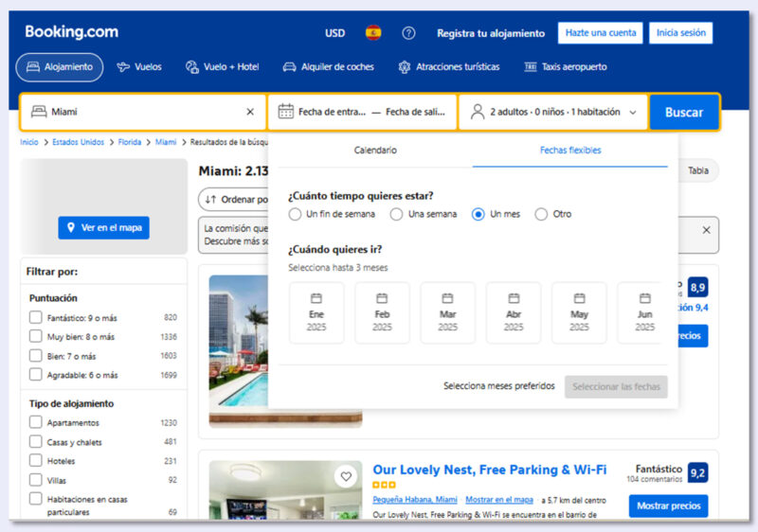Check Habitaciones en casas particulares filter

(35, 499)
